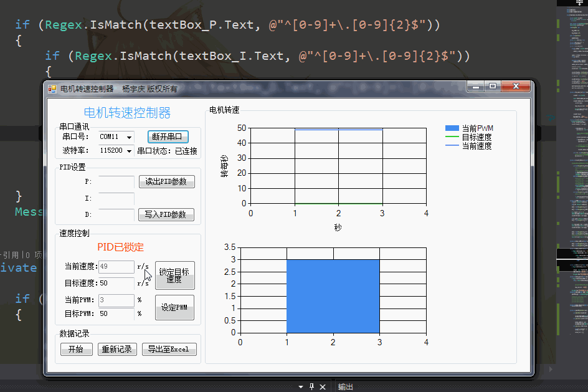Toggle the 锁定目标速度 button

coord(174,275)
